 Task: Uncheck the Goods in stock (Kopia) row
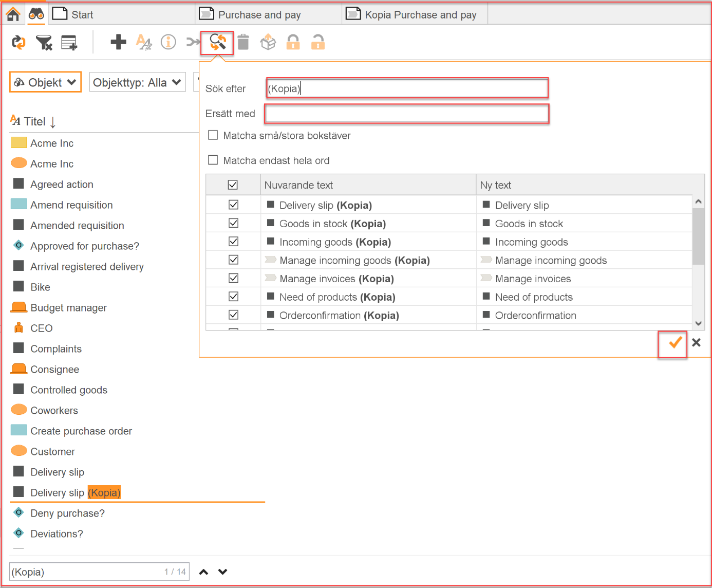234,223
